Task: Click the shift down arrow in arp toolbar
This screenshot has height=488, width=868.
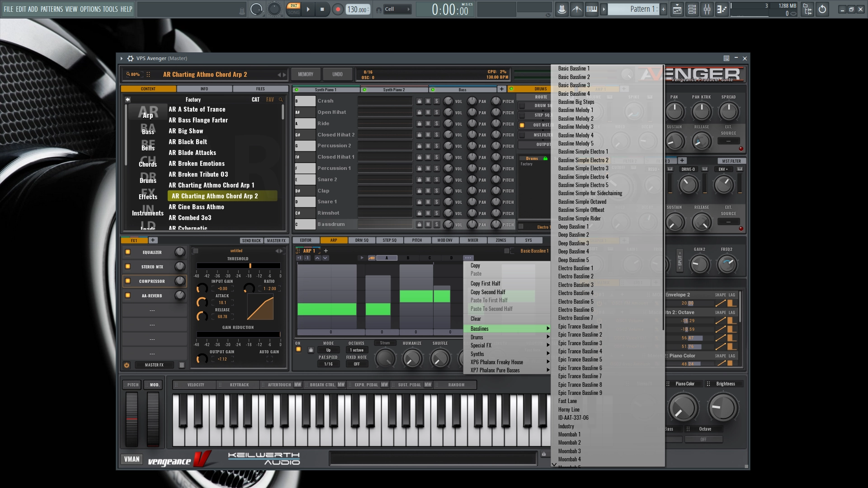Action: click(325, 258)
